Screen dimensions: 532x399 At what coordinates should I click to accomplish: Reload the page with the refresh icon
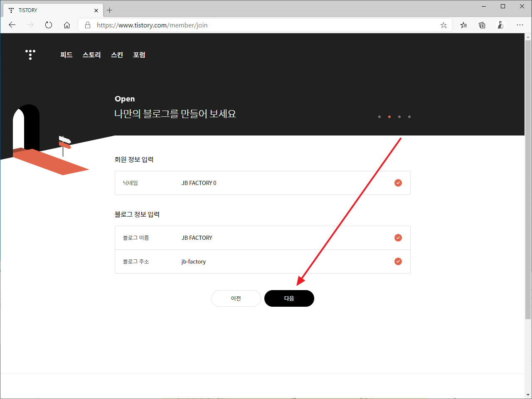pyautogui.click(x=49, y=25)
